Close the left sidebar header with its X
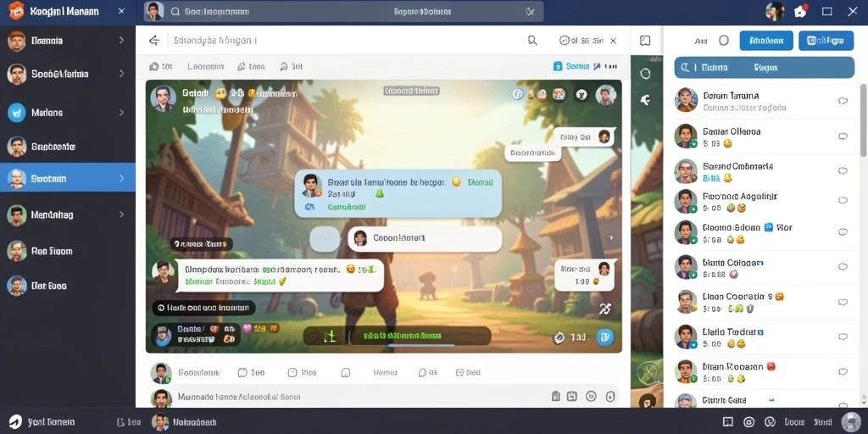Viewport: 868px width, 434px height. (122, 11)
